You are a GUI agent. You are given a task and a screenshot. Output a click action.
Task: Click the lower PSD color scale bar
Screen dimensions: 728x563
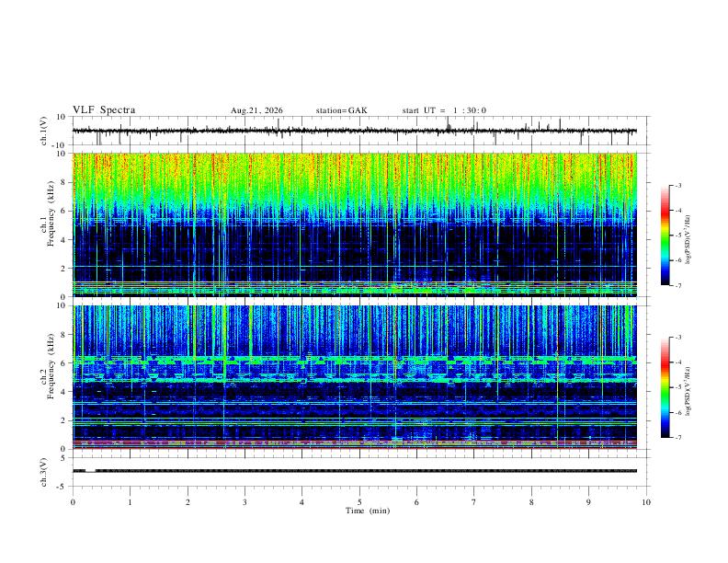(665, 387)
